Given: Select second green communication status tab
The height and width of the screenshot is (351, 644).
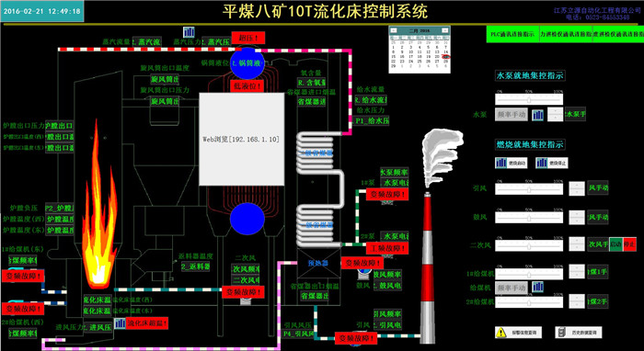Looking at the screenshot, I should point(566,34).
